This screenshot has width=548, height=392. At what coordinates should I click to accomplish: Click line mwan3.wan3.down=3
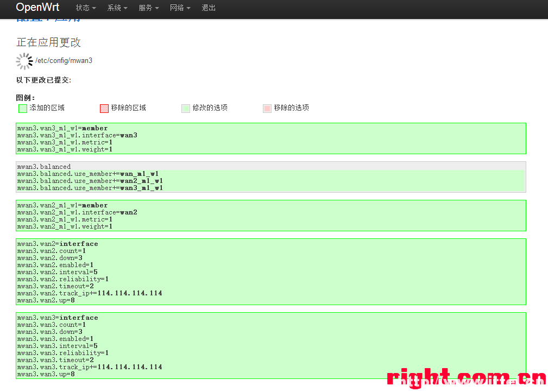49,332
